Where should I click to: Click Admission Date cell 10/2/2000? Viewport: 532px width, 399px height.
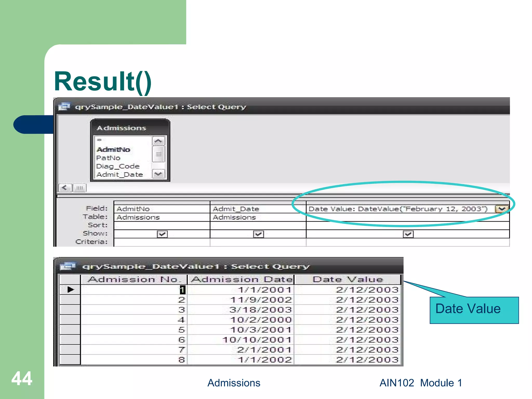click(241, 320)
